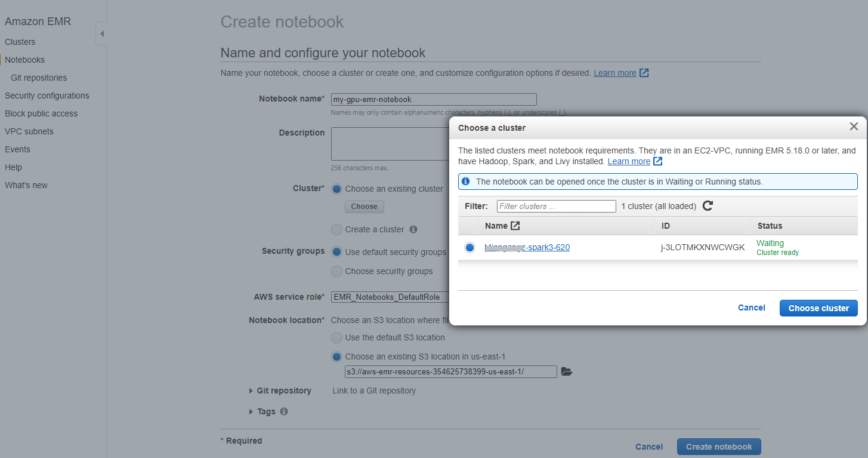This screenshot has width=868, height=458.
Task: Select the Create a cluster option
Action: click(336, 229)
